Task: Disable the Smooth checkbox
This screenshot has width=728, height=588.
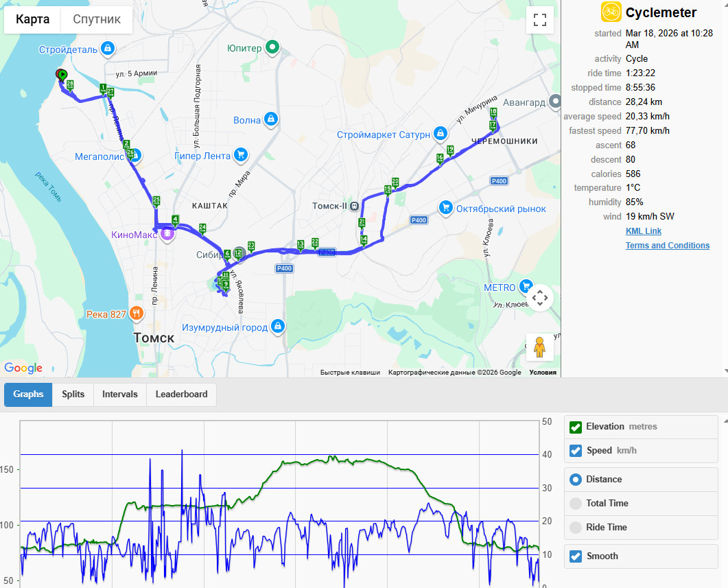Action: (575, 556)
